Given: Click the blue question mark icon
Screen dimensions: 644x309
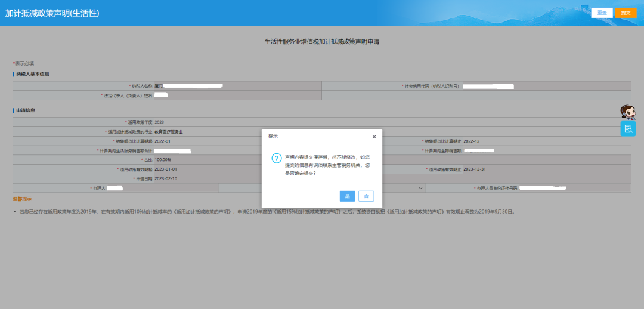Looking at the screenshot, I should point(276,158).
